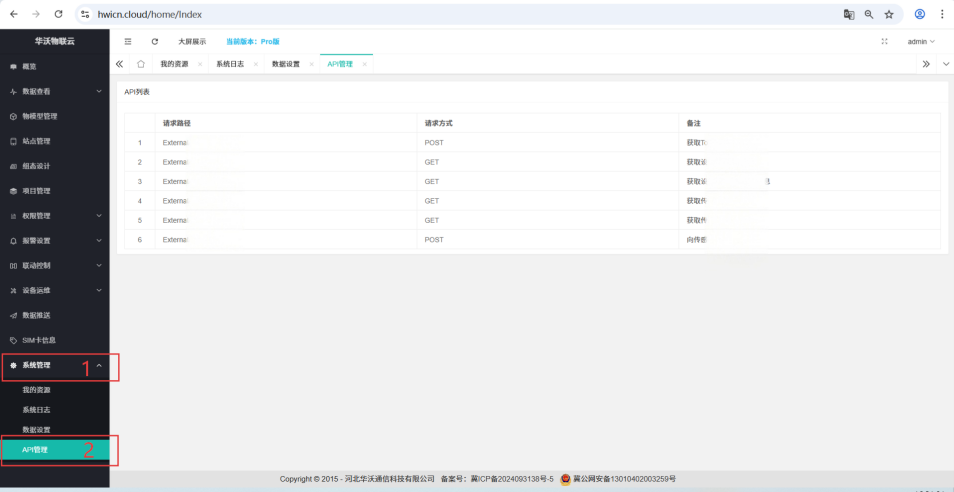The width and height of the screenshot is (954, 492).
Task: Click the page refresh icon in app header
Action: click(x=154, y=41)
